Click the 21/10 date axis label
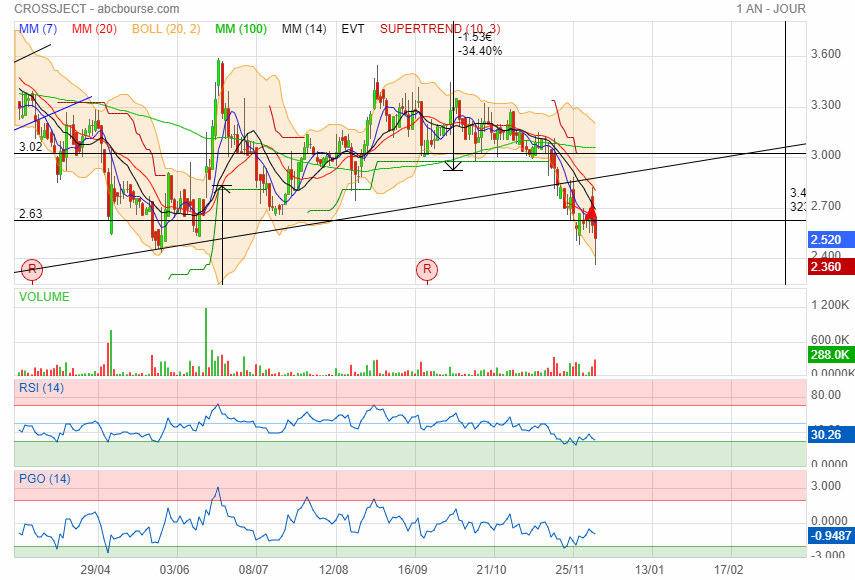Screen dimensions: 855x580 click(491, 570)
